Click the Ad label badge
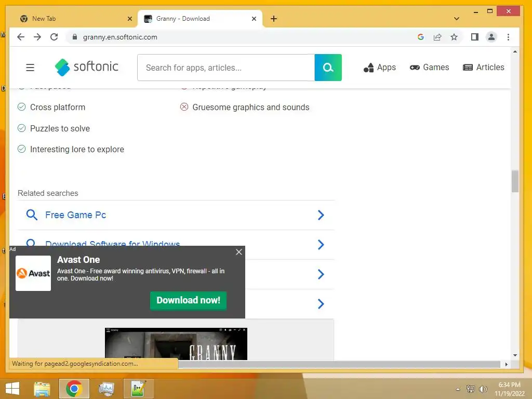Viewport: 532px width, 399px height. tap(12, 249)
